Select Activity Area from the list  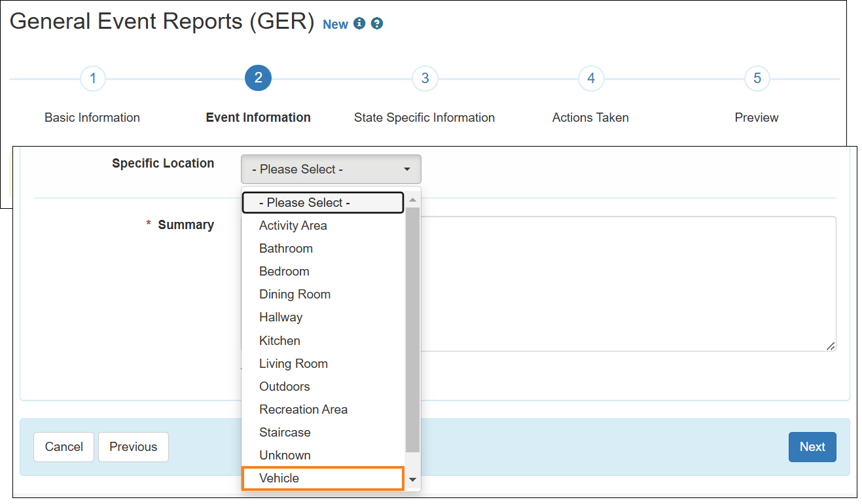click(x=323, y=226)
